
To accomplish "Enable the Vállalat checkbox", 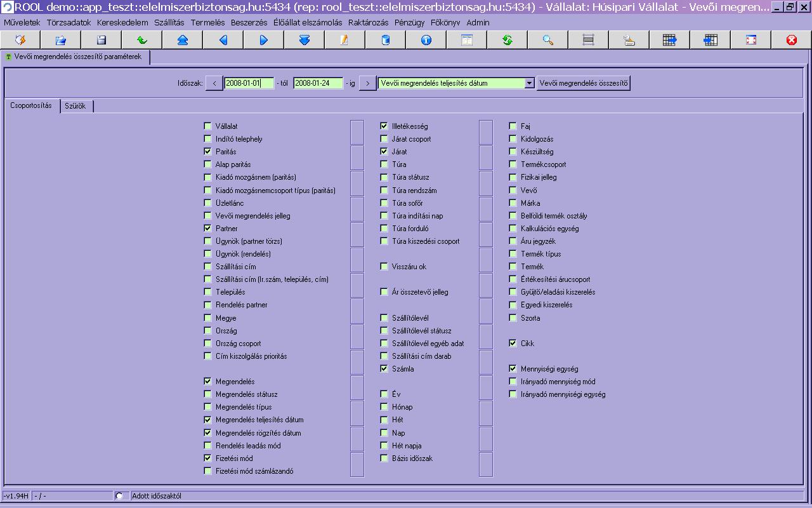I will [207, 126].
